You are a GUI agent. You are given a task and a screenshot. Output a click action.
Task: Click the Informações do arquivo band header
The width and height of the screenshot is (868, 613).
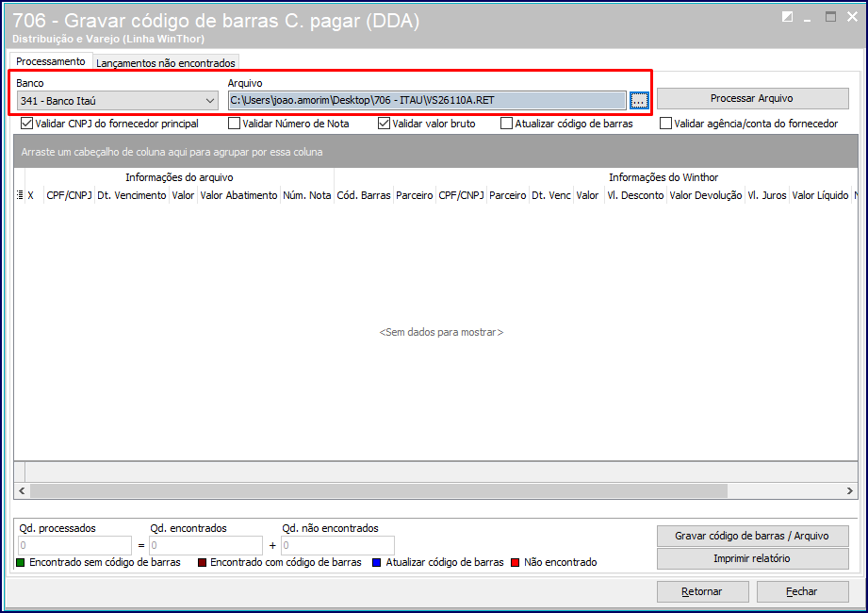(x=179, y=177)
